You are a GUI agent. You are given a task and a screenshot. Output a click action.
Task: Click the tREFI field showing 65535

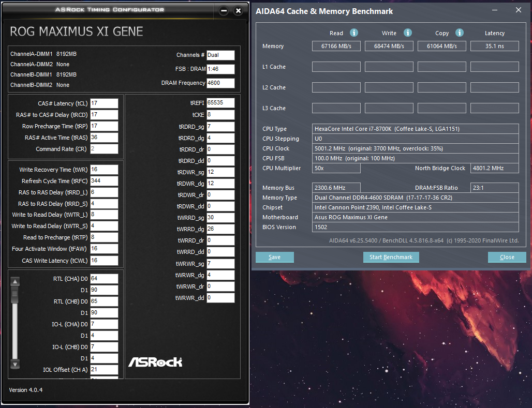220,103
